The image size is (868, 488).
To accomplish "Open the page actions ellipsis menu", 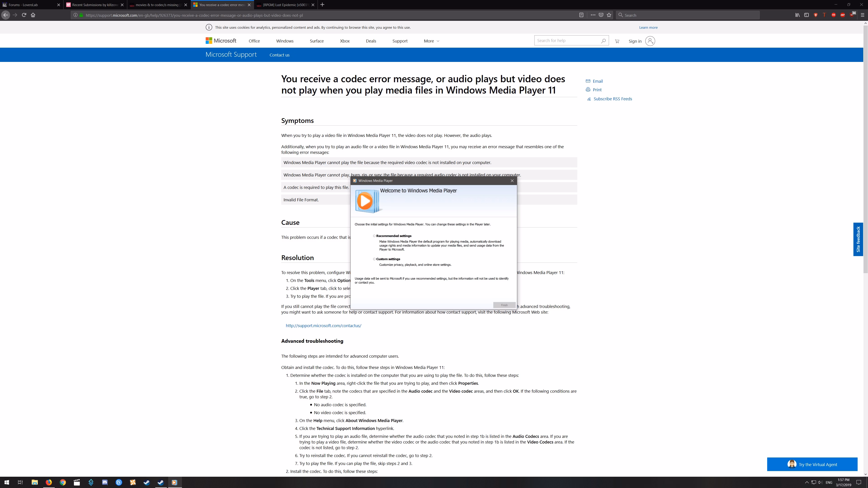I will tap(593, 15).
